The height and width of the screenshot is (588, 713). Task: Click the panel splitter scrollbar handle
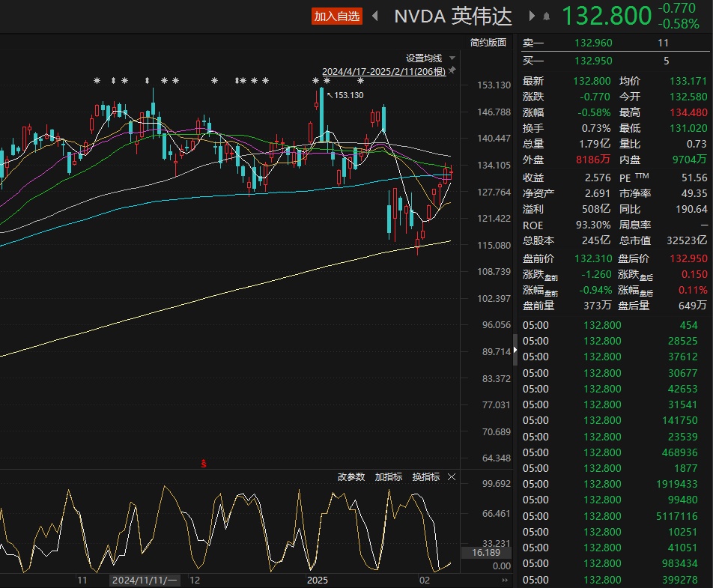[x=515, y=350]
